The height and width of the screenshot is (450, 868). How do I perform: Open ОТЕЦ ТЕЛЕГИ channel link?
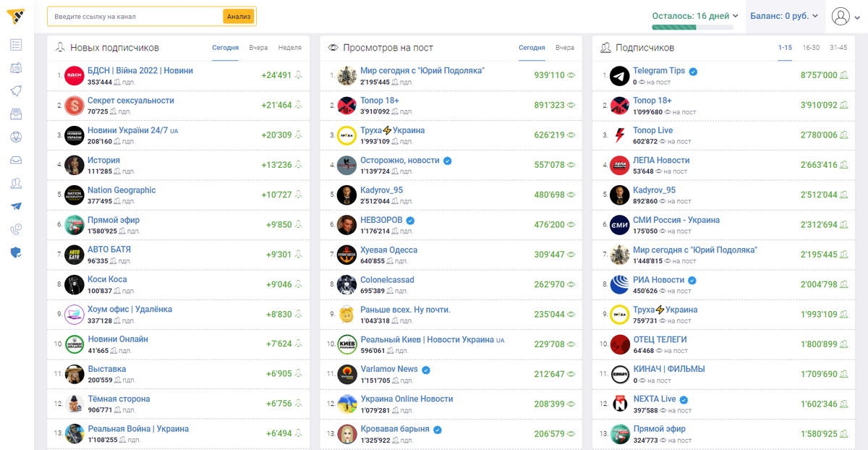660,339
